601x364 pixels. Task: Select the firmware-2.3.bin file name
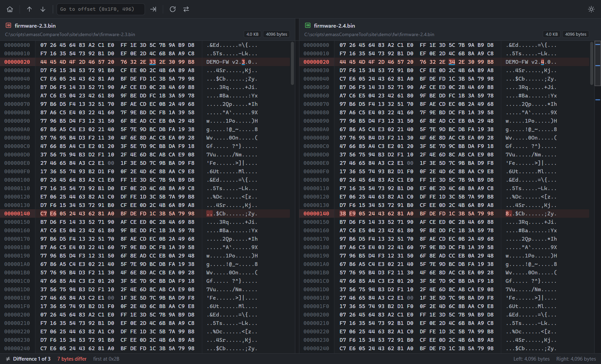tap(35, 26)
